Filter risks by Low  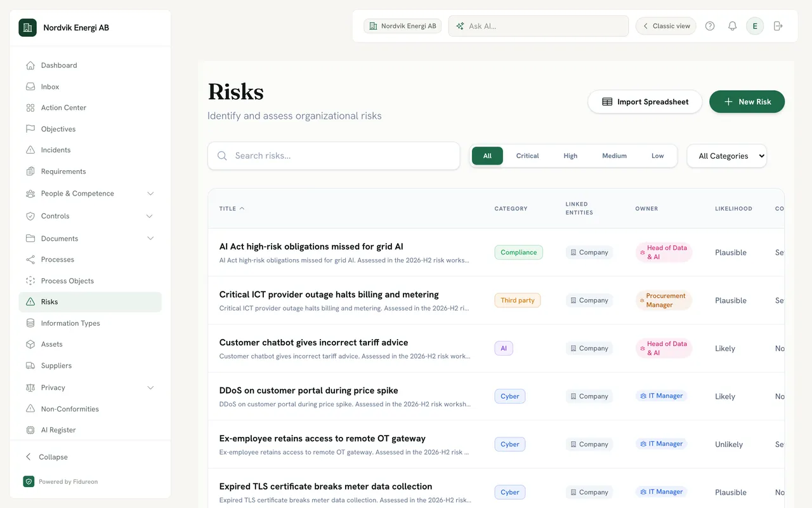pyautogui.click(x=657, y=156)
